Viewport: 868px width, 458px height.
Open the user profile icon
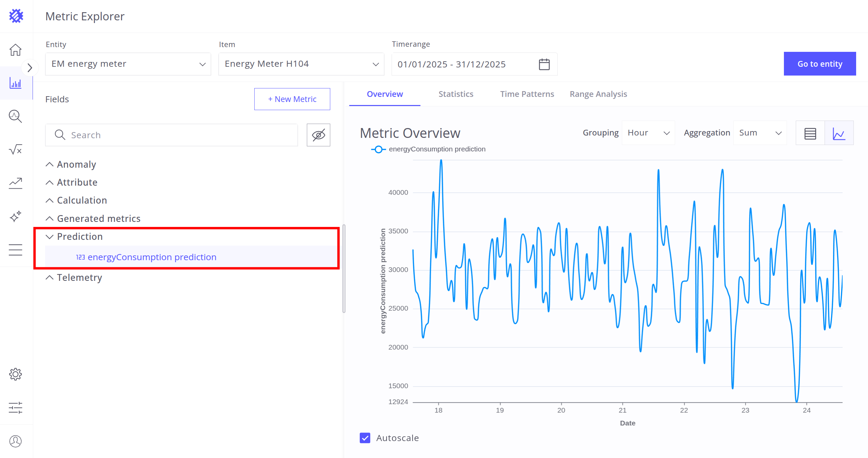coord(16,441)
